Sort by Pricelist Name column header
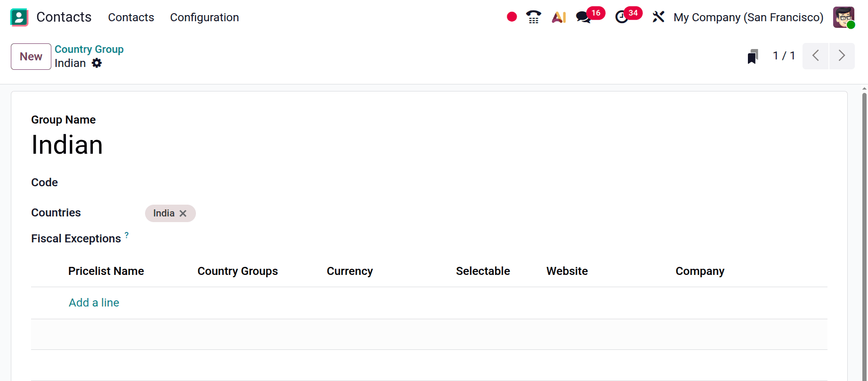868x381 pixels. coord(106,271)
